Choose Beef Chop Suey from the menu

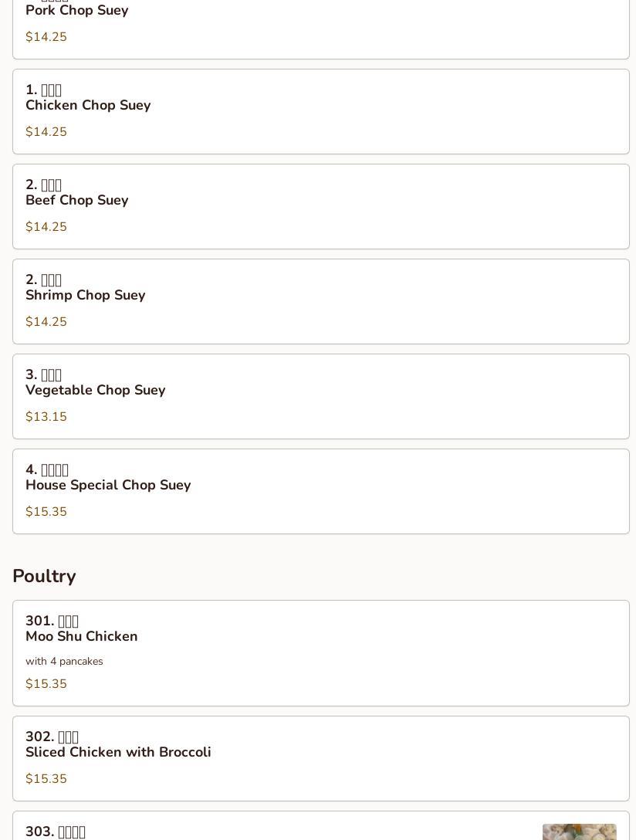[77, 200]
